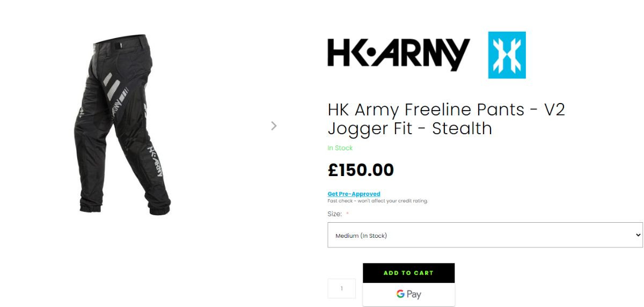The image size is (644, 307).
Task: Click the HK Army Freeline Pants title
Action: [446, 119]
